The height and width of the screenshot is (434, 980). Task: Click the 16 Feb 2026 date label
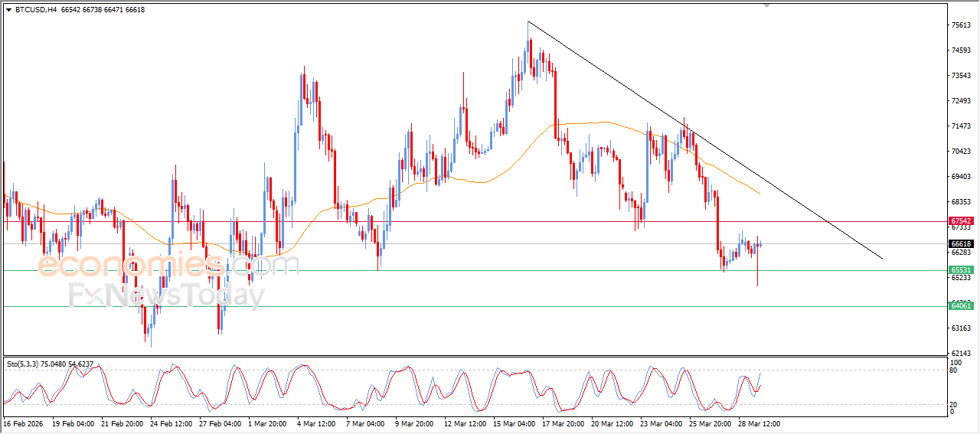pos(21,423)
